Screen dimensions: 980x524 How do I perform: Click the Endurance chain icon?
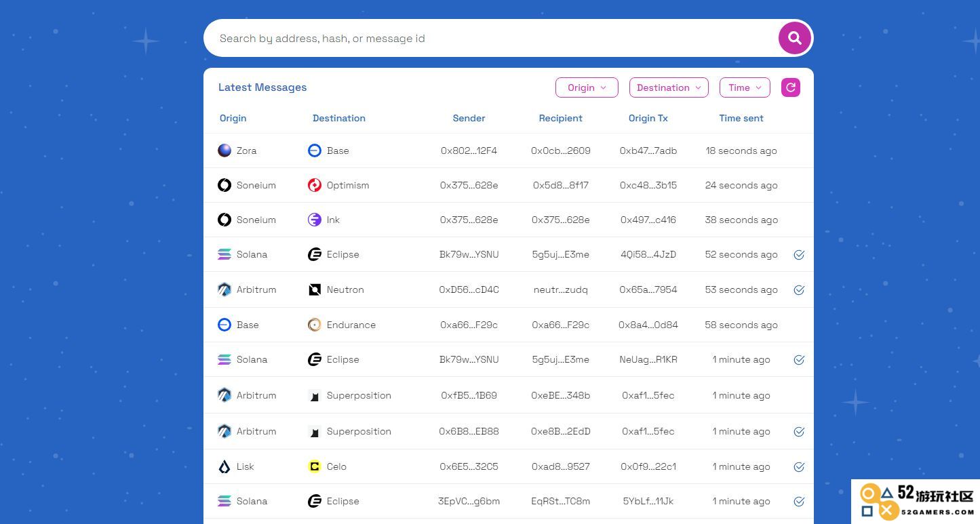[x=315, y=325]
